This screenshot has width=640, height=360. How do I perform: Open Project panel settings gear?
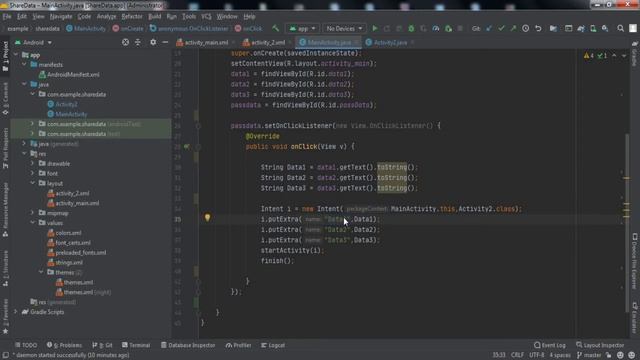pyautogui.click(x=153, y=42)
